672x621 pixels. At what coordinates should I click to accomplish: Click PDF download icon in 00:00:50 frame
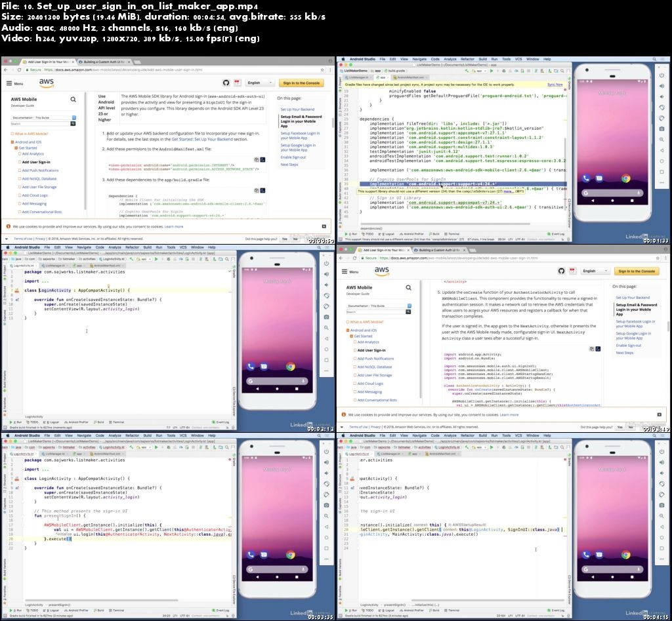click(x=236, y=83)
